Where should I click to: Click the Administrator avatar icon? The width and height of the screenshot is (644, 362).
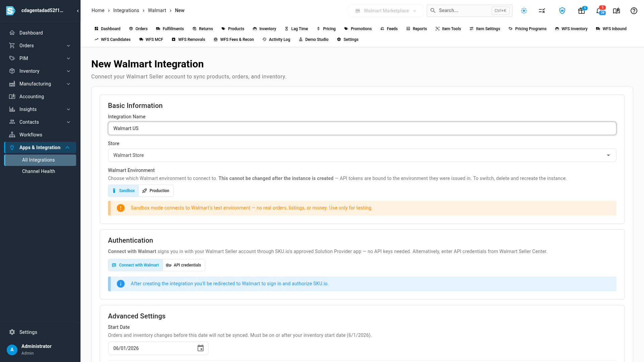click(12, 350)
